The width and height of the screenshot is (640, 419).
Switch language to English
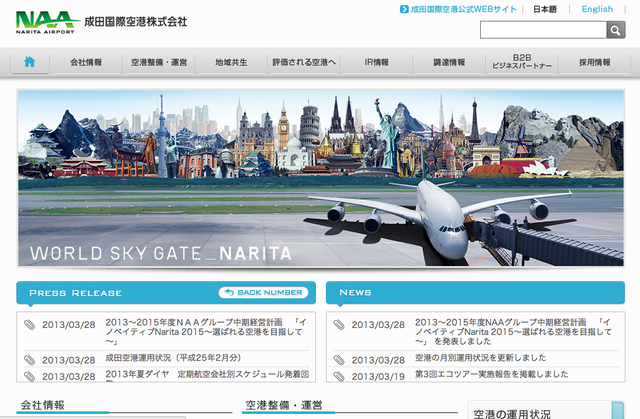(x=597, y=9)
